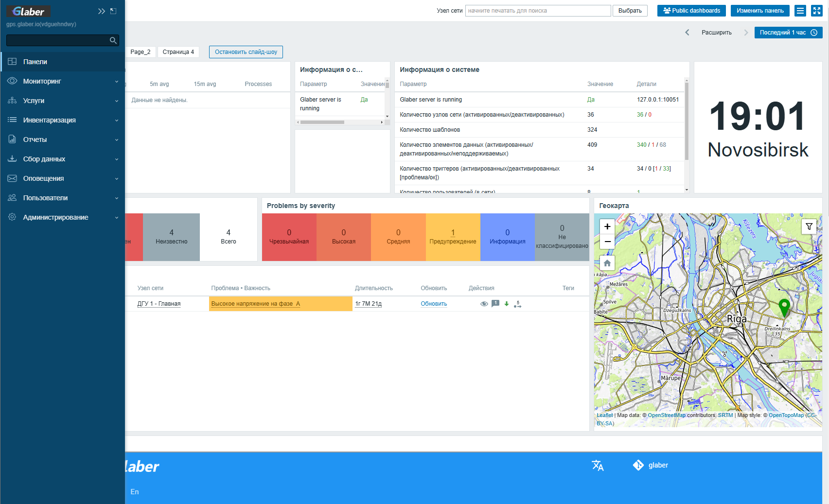Expand the Администрирование menu chevron
The height and width of the screenshot is (504, 829).
coord(117,218)
